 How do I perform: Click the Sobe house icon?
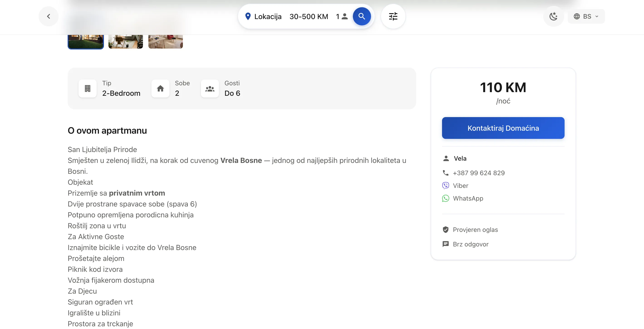pos(160,88)
